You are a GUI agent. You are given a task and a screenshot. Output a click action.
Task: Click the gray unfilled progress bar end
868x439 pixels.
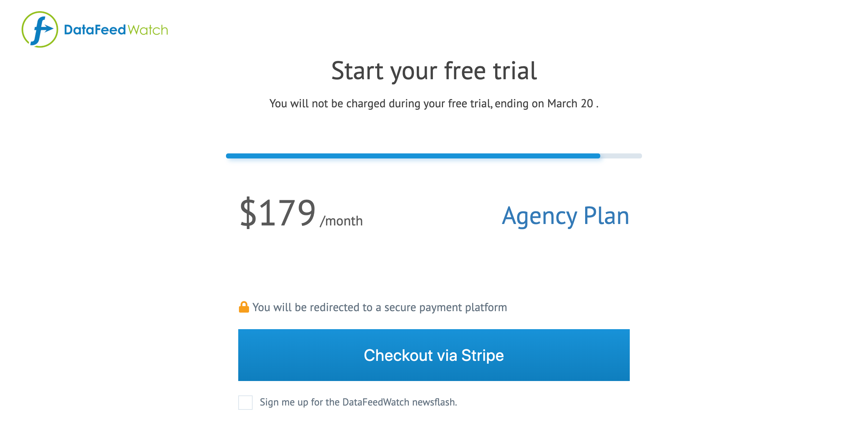(621, 156)
